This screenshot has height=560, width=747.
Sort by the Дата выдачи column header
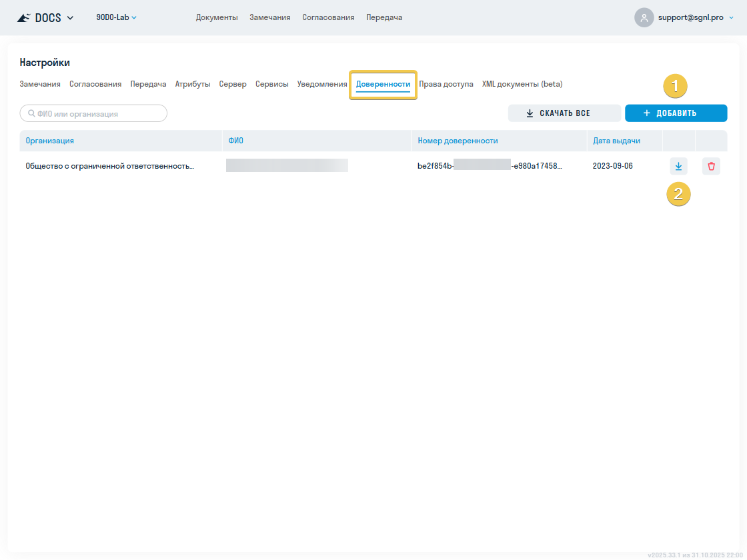click(x=616, y=141)
